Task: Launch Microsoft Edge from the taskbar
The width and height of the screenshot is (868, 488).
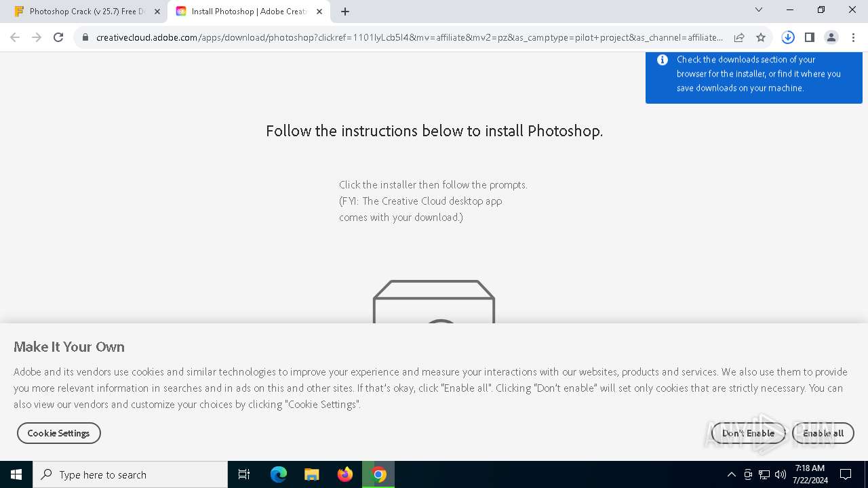Action: pyautogui.click(x=279, y=474)
